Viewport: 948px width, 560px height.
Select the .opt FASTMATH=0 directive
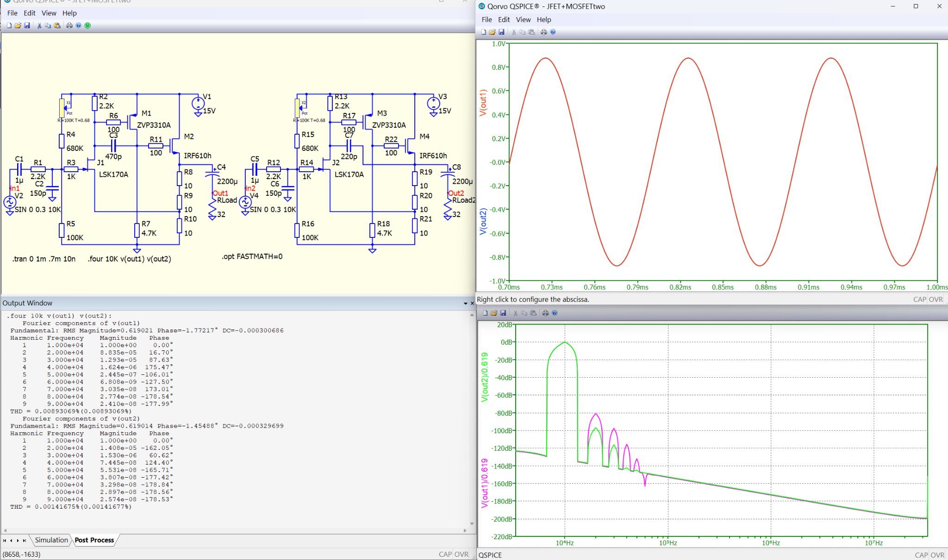pyautogui.click(x=252, y=256)
